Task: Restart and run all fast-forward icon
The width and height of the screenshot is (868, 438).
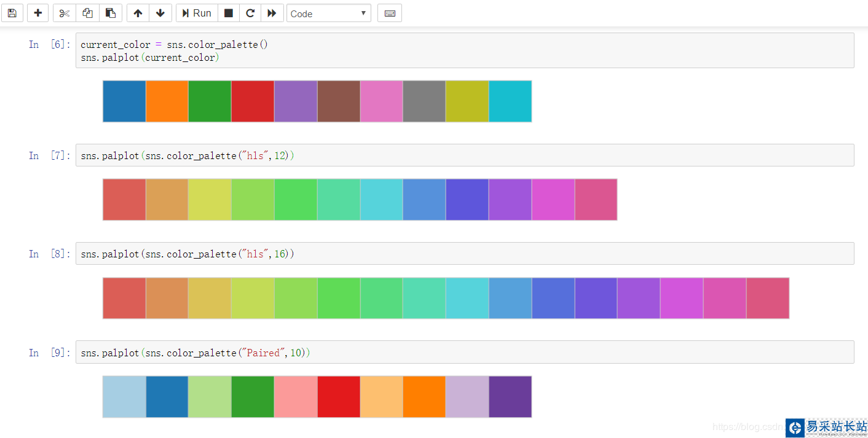Action: coord(272,13)
